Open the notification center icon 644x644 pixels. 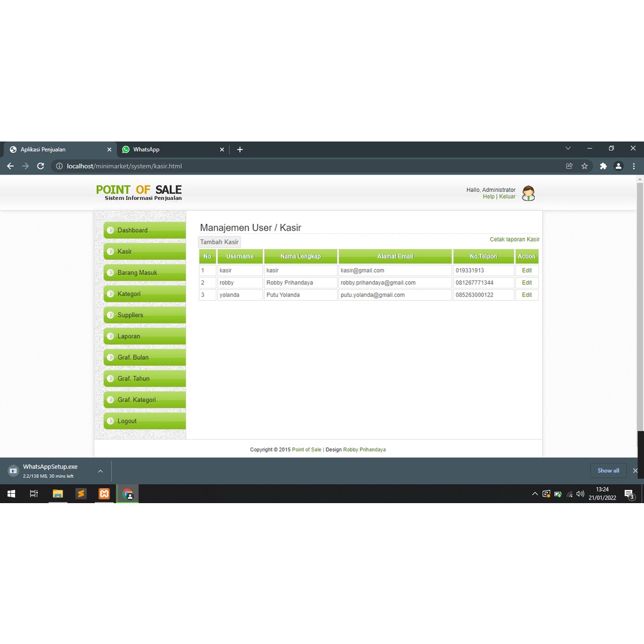630,494
